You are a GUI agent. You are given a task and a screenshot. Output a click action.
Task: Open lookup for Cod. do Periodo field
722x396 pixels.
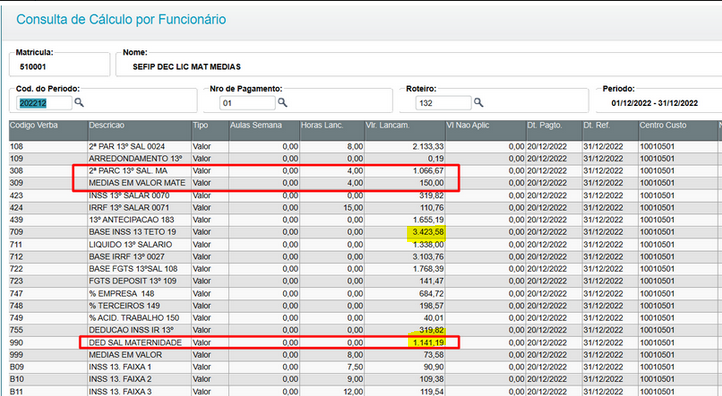(x=79, y=102)
